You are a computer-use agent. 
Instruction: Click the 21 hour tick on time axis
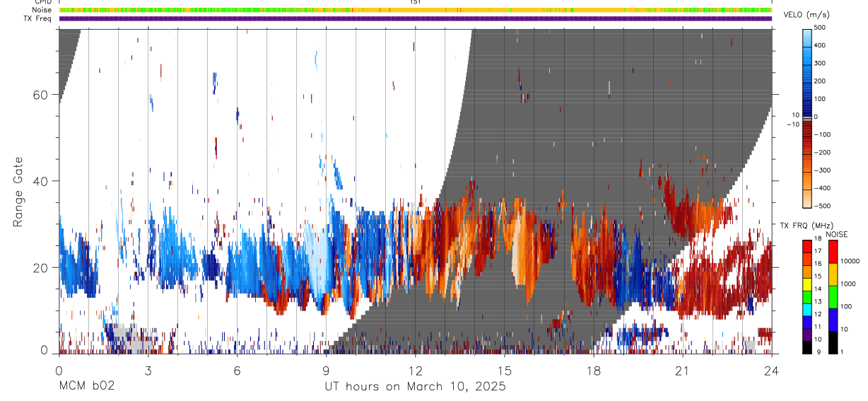(682, 370)
